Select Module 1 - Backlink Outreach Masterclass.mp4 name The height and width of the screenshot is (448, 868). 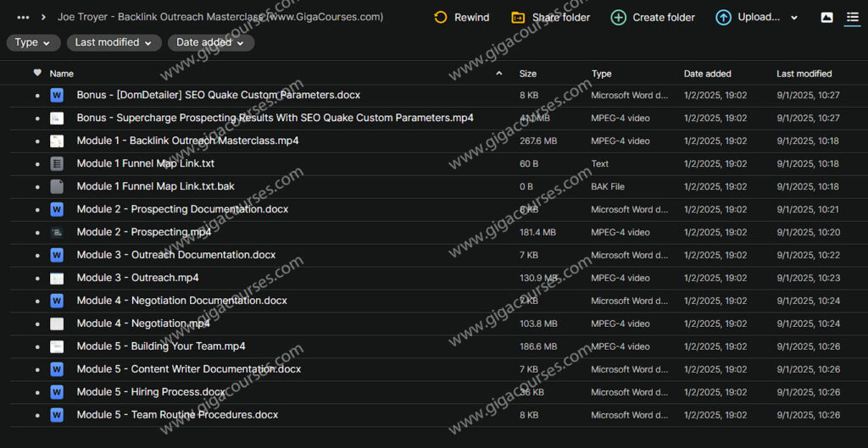tap(187, 141)
